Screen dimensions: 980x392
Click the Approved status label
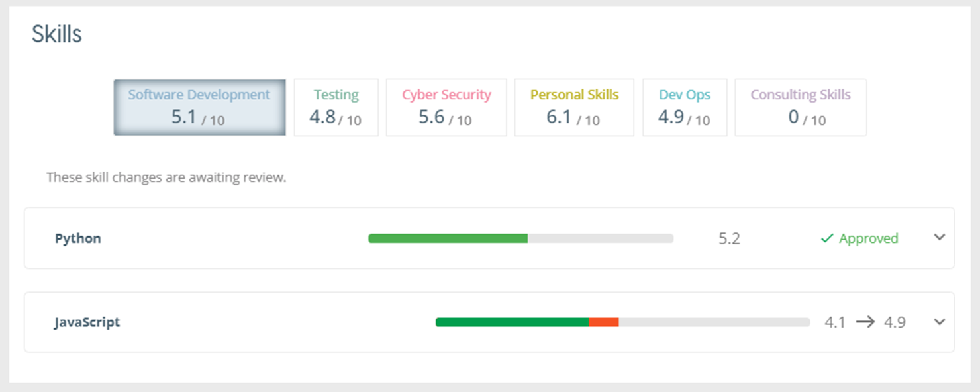click(x=868, y=238)
